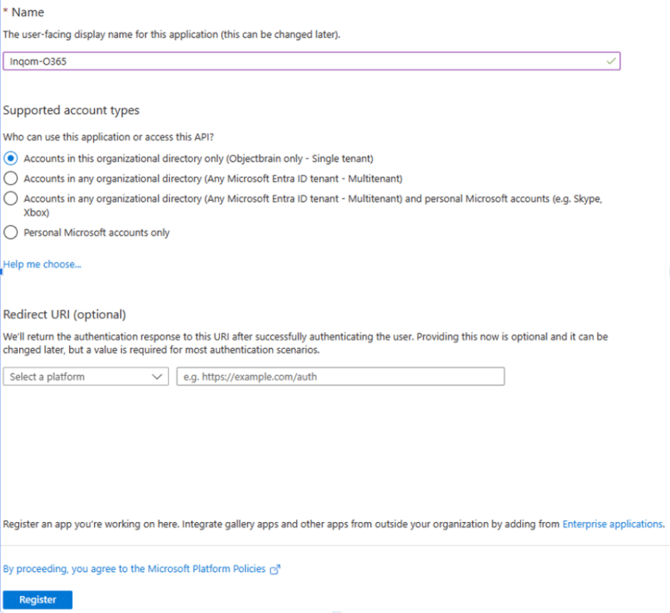Follow the Enterprise applications link
Image resolution: width=670 pixels, height=613 pixels.
[x=612, y=523]
